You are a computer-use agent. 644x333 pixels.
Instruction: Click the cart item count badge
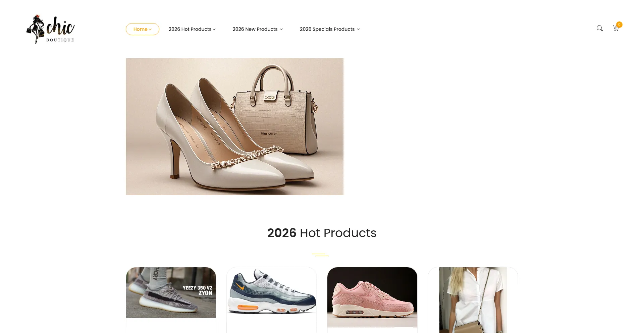(x=619, y=24)
